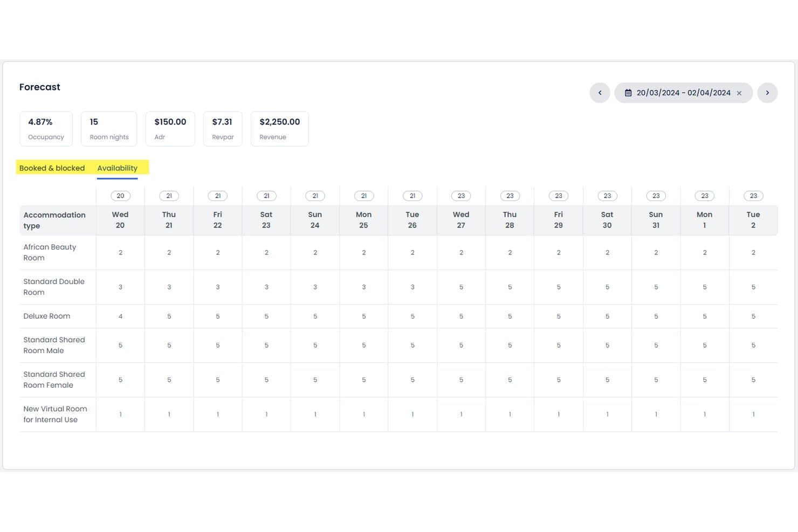Click total badge 21 above Thu 21
The height and width of the screenshot is (532, 798).
pyautogui.click(x=169, y=196)
